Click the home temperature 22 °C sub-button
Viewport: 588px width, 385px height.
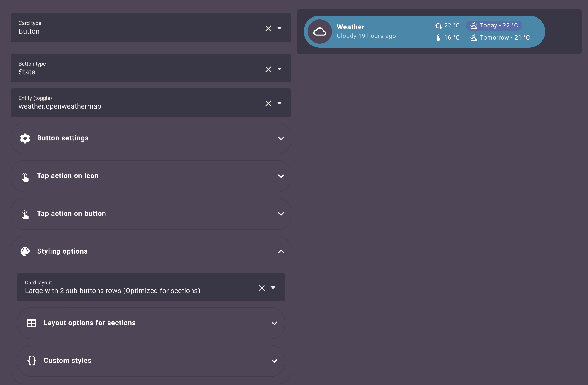[447, 25]
